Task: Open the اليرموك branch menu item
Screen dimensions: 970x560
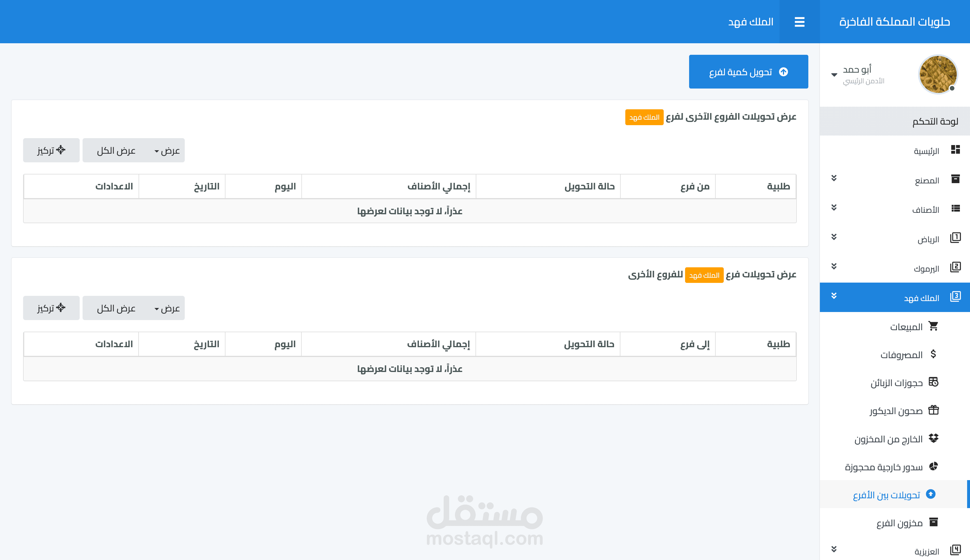Action: [926, 268]
